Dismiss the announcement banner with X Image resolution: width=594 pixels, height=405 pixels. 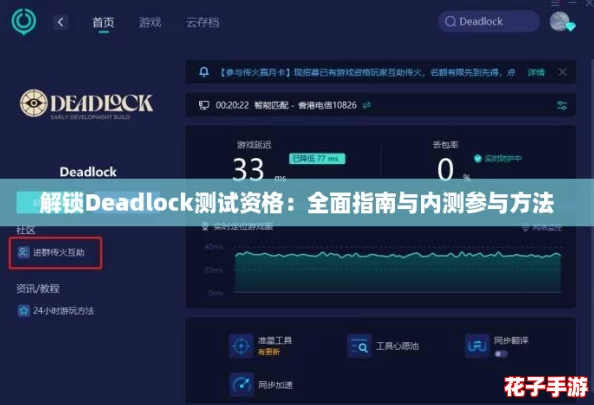pyautogui.click(x=563, y=72)
